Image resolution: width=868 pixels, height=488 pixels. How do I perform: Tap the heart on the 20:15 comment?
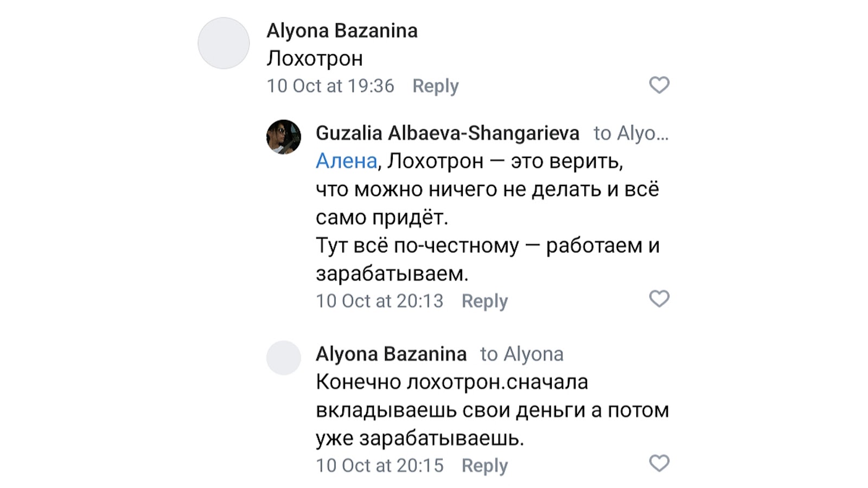pos(659,464)
